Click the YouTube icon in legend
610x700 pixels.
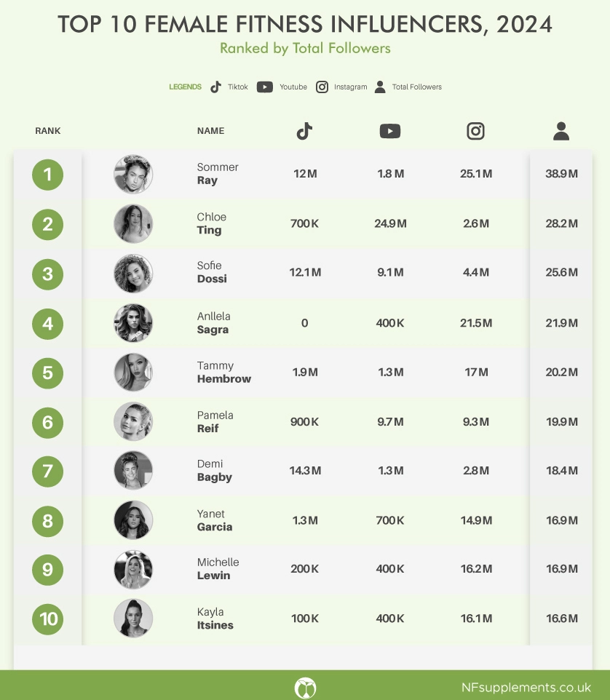pyautogui.click(x=265, y=87)
